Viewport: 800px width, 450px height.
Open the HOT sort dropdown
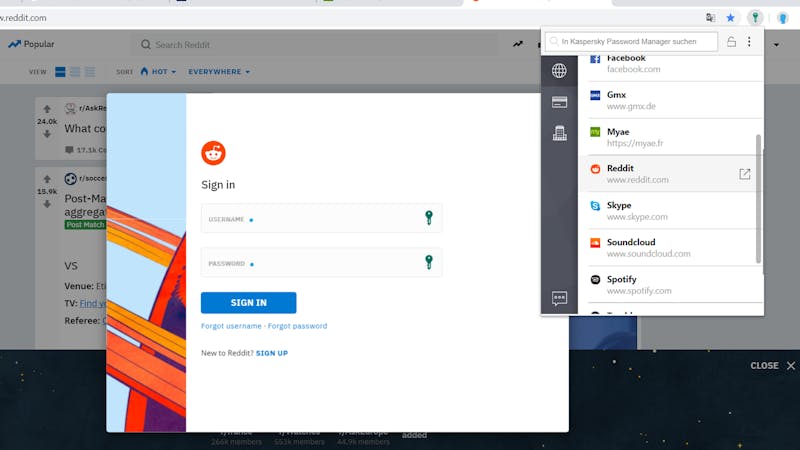[158, 72]
